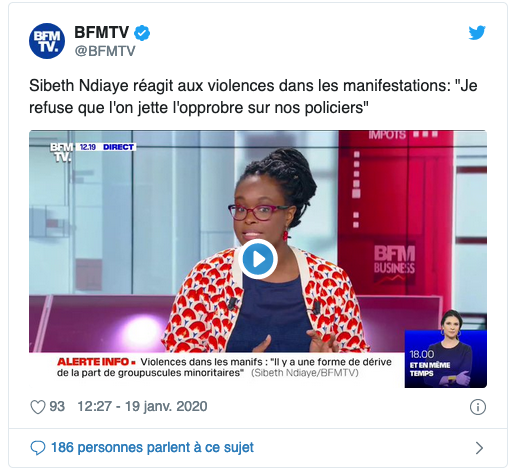Open the 12:27 - 19 janv. 2020 timestamp

[142, 407]
